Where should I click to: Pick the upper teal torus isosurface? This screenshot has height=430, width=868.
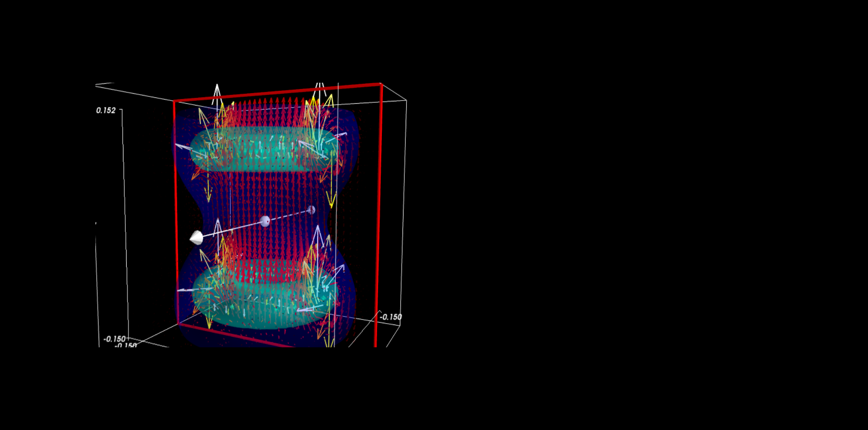[x=265, y=150]
